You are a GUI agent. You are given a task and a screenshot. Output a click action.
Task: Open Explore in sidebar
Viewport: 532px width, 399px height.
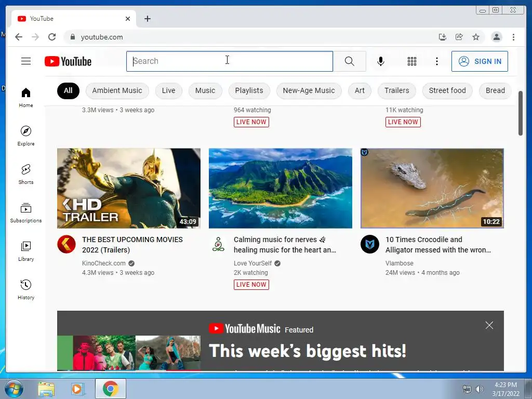26,136
